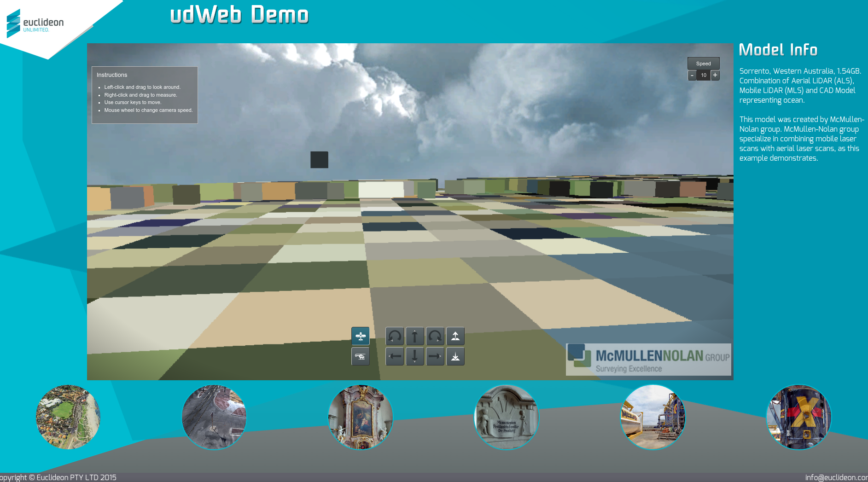Strafe right with the right arrow

[435, 356]
